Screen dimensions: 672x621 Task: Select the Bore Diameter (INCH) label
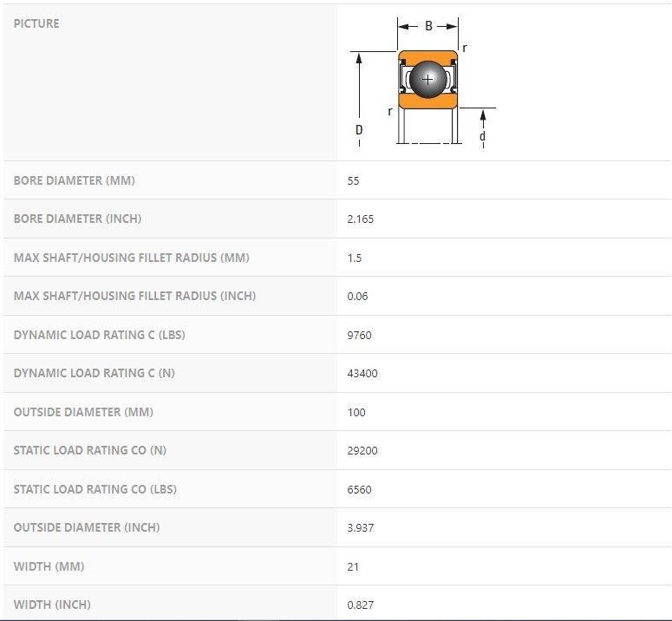(77, 219)
